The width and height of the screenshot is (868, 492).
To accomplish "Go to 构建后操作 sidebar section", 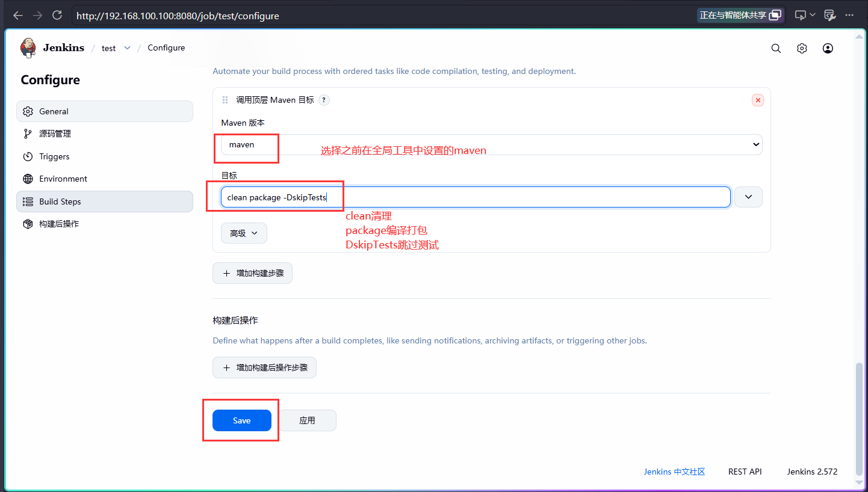I will pos(105,224).
